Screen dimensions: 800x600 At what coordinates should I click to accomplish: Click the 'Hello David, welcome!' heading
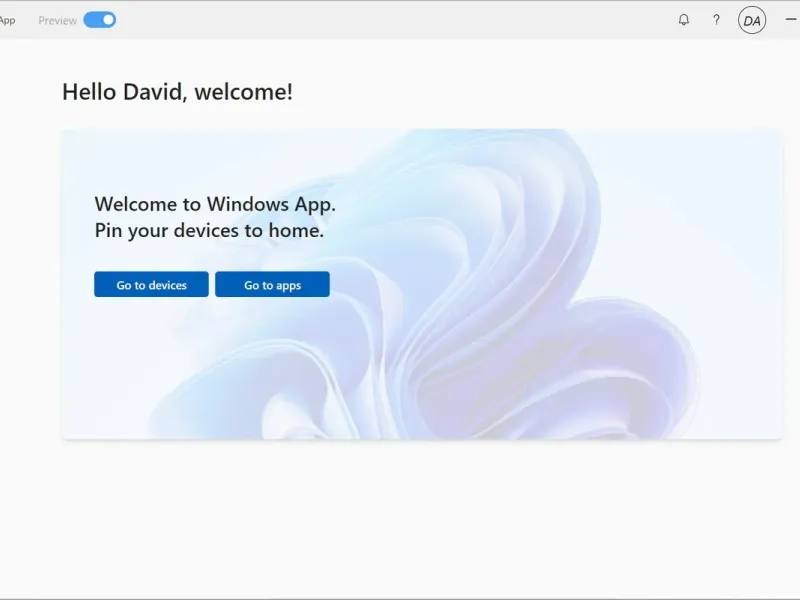(x=178, y=92)
